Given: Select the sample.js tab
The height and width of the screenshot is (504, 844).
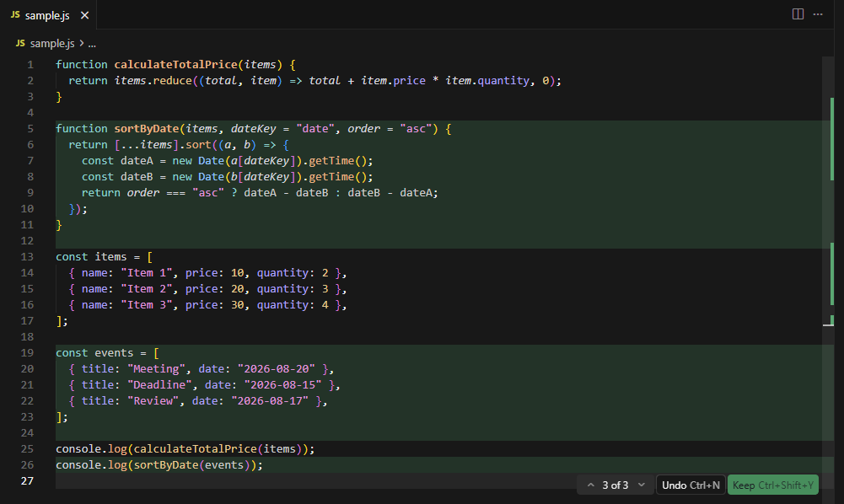Looking at the screenshot, I should click(x=48, y=15).
